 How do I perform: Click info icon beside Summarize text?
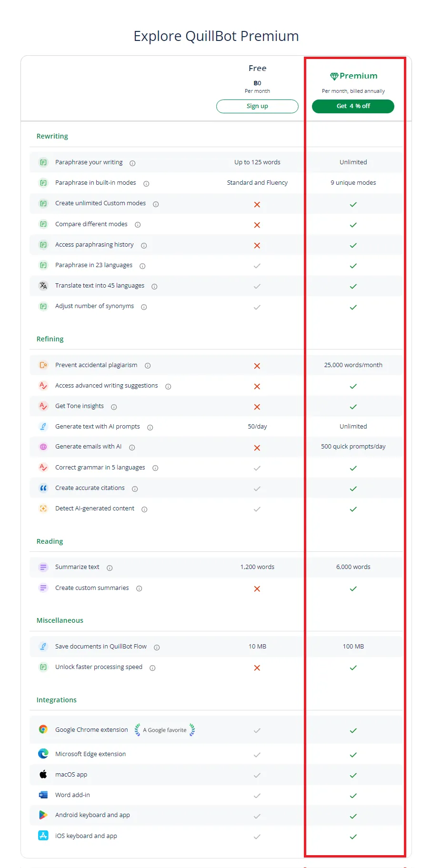110,568
